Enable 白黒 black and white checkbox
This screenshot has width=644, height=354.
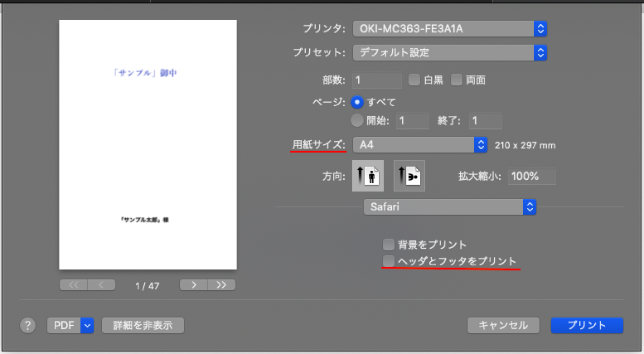click(x=414, y=80)
